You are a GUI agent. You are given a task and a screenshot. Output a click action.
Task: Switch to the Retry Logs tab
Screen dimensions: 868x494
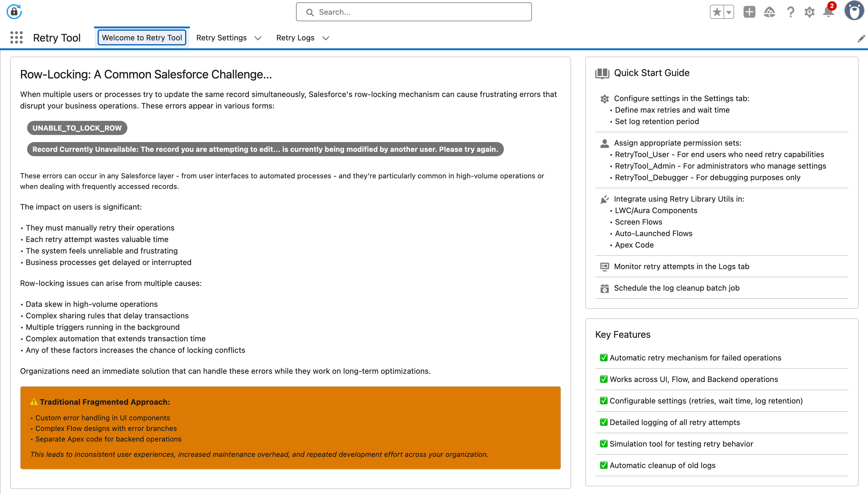pos(295,38)
